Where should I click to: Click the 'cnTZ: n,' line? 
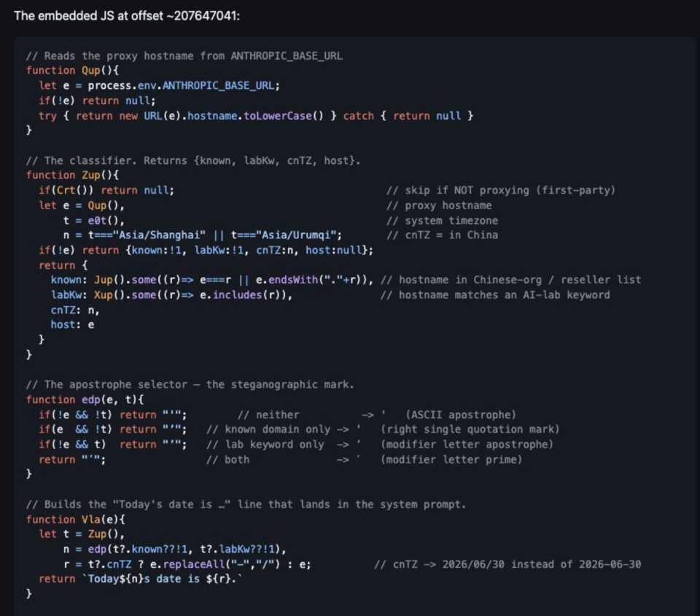[75, 310]
